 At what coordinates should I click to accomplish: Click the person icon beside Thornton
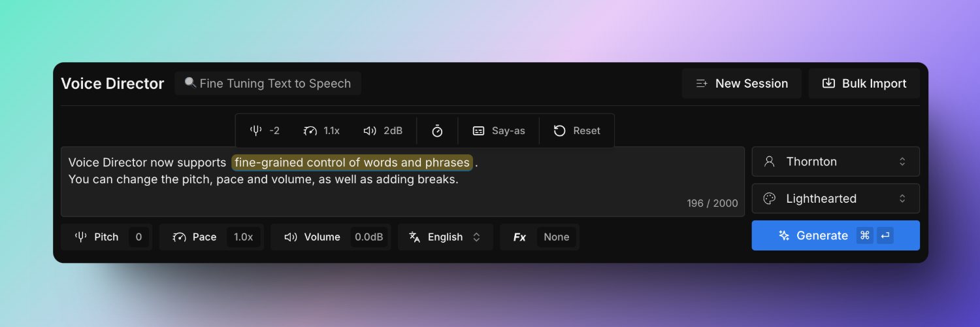(x=769, y=162)
